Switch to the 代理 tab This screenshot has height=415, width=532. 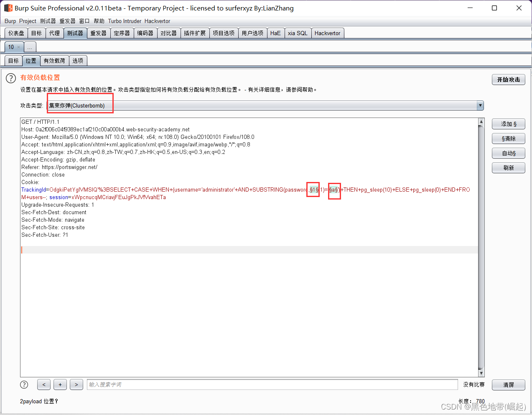(x=55, y=33)
